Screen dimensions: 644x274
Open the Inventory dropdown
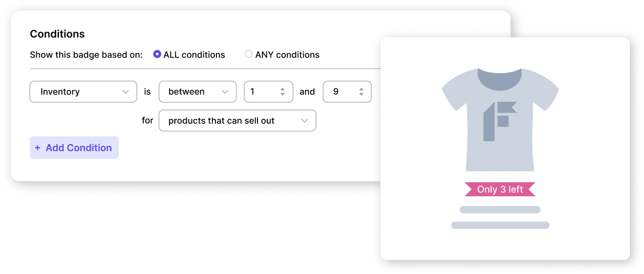click(x=83, y=92)
